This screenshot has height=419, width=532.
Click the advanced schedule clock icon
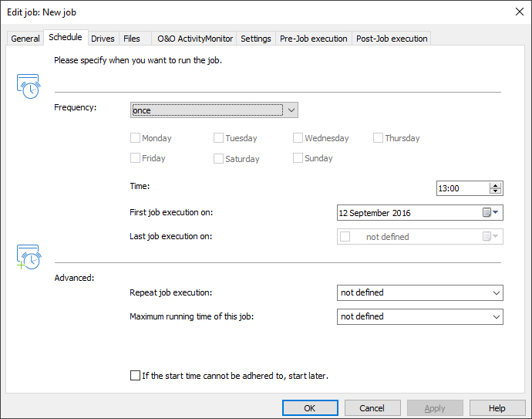coord(28,257)
